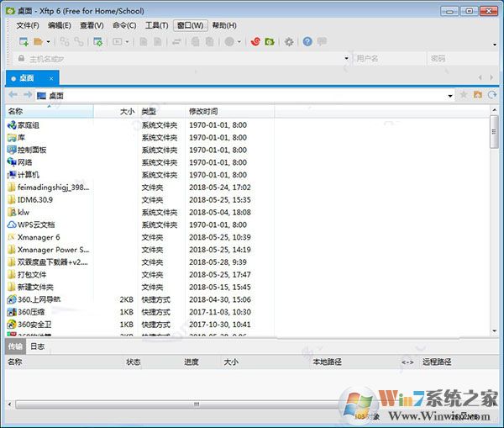Expand the address bar path dropdown

pyautogui.click(x=450, y=95)
